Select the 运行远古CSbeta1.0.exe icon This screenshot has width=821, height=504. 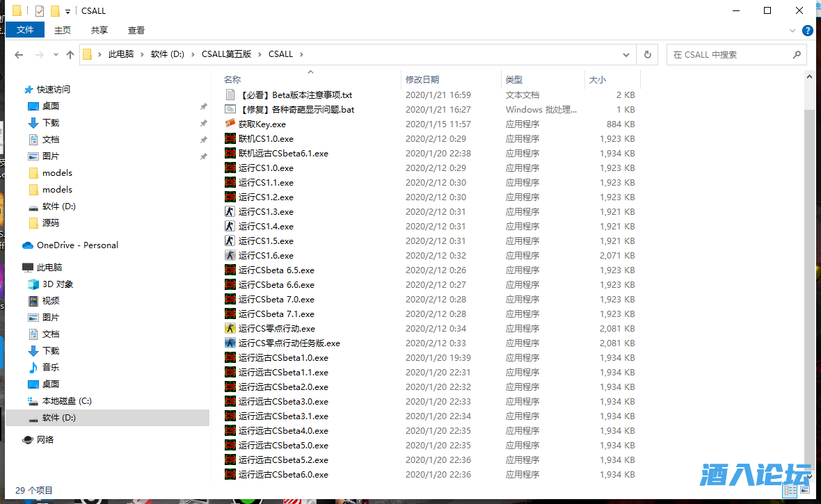(230, 358)
